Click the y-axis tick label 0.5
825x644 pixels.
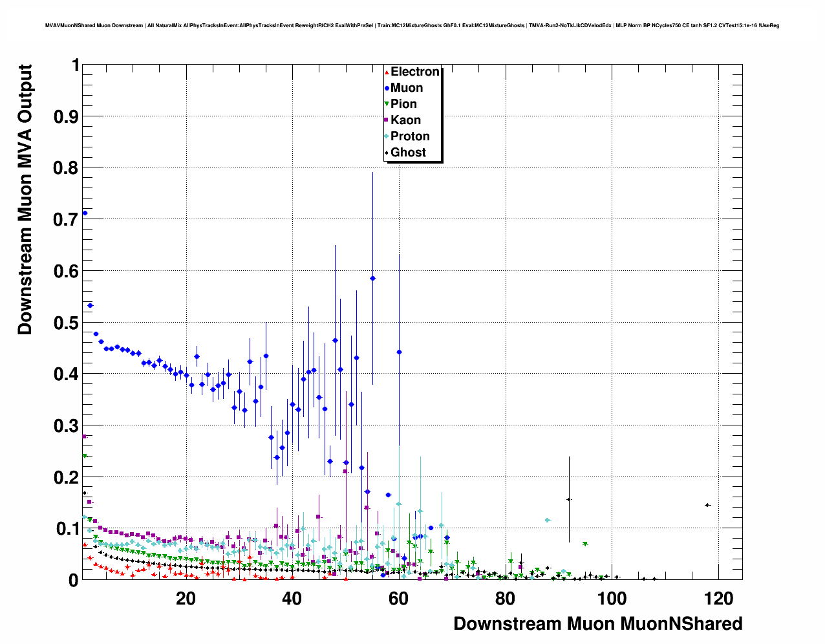pos(68,323)
